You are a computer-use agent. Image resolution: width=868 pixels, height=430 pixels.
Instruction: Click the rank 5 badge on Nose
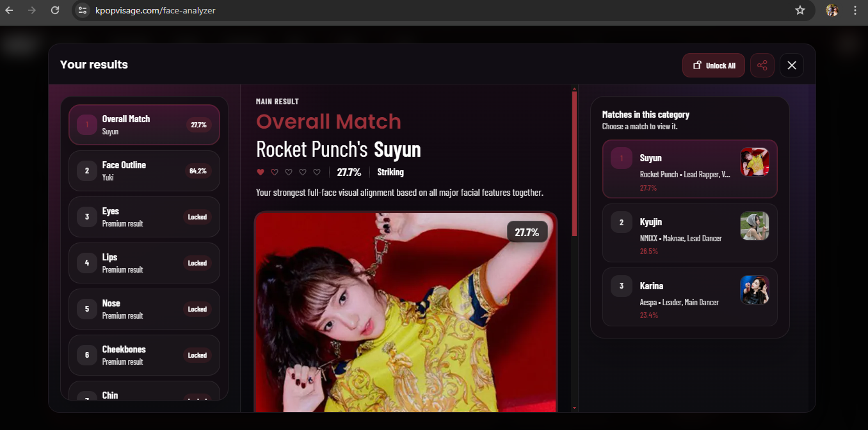[87, 309]
